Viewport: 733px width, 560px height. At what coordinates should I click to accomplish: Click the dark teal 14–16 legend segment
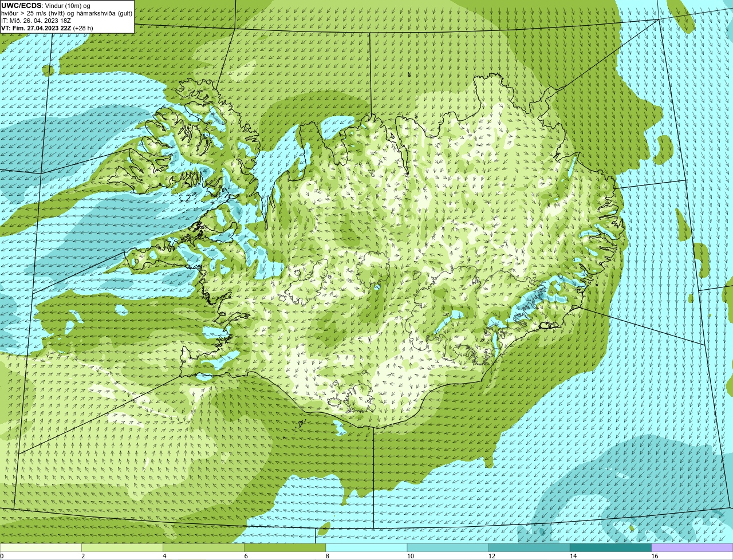(x=611, y=548)
